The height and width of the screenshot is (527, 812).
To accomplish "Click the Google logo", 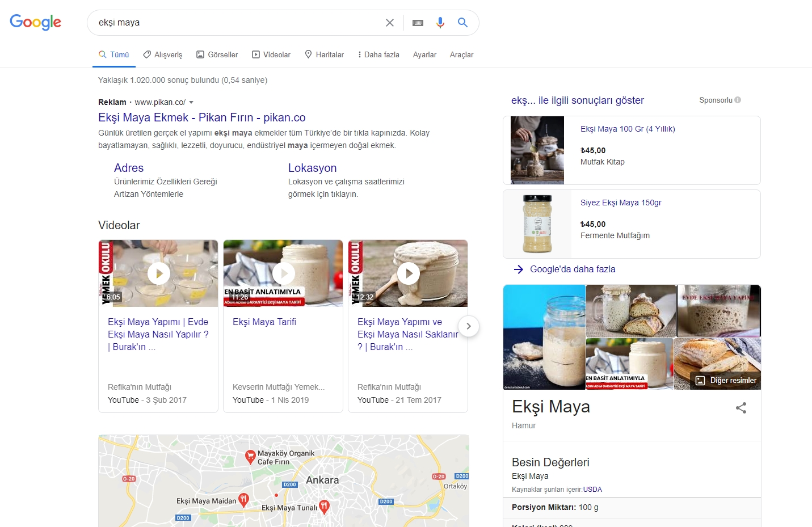I will pyautogui.click(x=35, y=22).
